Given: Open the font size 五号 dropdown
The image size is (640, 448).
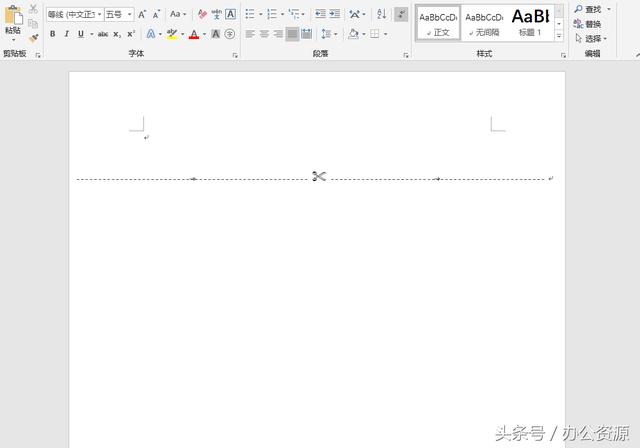Looking at the screenshot, I should tap(129, 15).
